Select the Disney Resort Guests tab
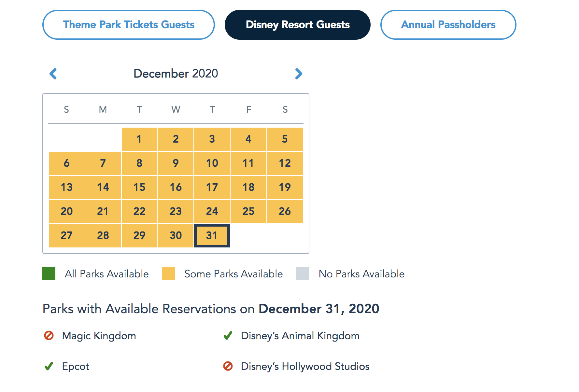579x392 pixels. [x=298, y=25]
